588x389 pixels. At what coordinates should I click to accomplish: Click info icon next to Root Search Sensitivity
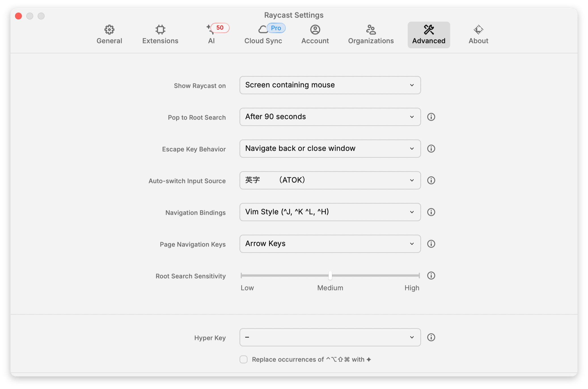click(x=431, y=276)
